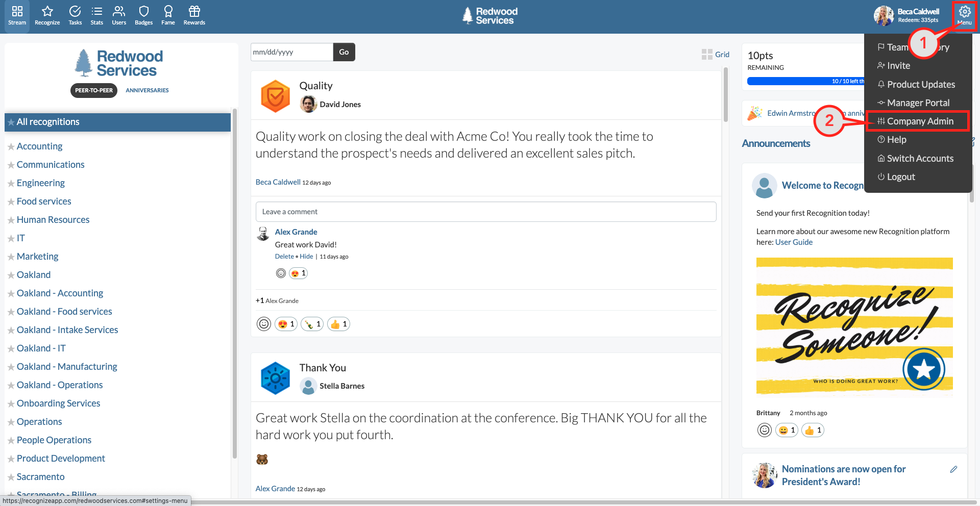Select the Recognize star icon

(46, 15)
